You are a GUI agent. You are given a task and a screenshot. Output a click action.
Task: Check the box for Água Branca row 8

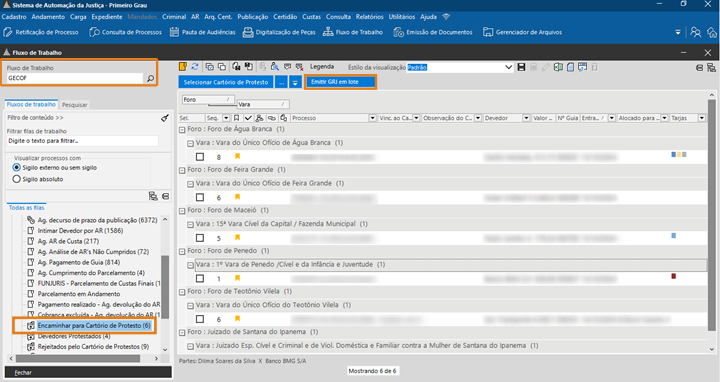pyautogui.click(x=200, y=157)
